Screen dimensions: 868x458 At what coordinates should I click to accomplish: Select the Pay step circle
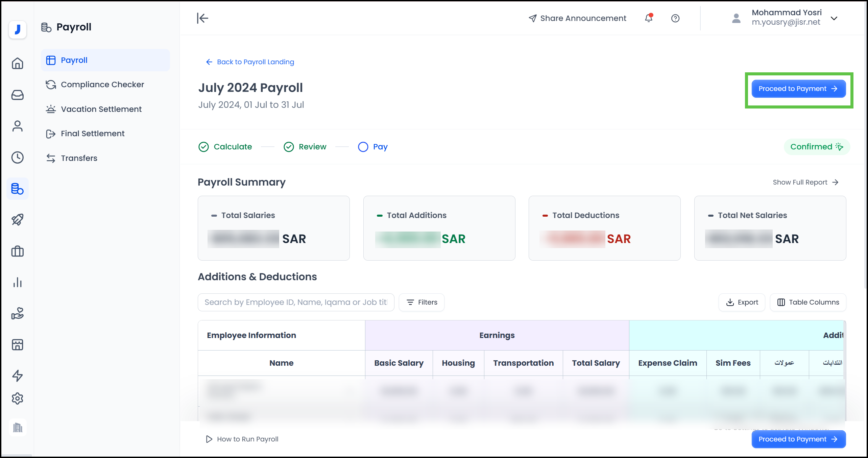pyautogui.click(x=363, y=147)
